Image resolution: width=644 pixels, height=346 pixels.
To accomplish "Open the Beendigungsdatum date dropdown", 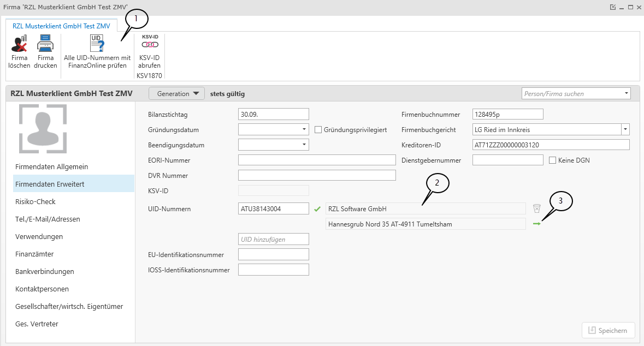I will point(304,145).
